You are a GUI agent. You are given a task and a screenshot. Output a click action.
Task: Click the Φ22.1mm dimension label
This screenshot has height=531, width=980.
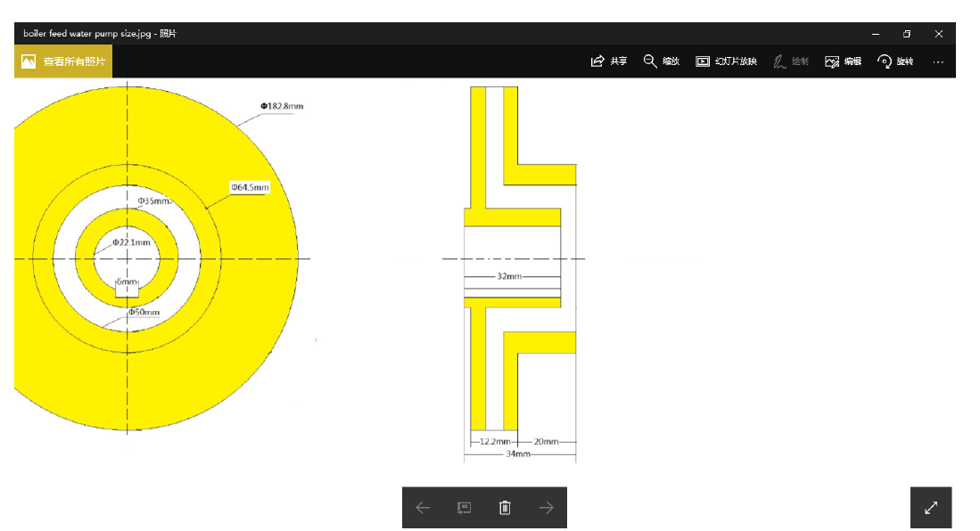[131, 242]
